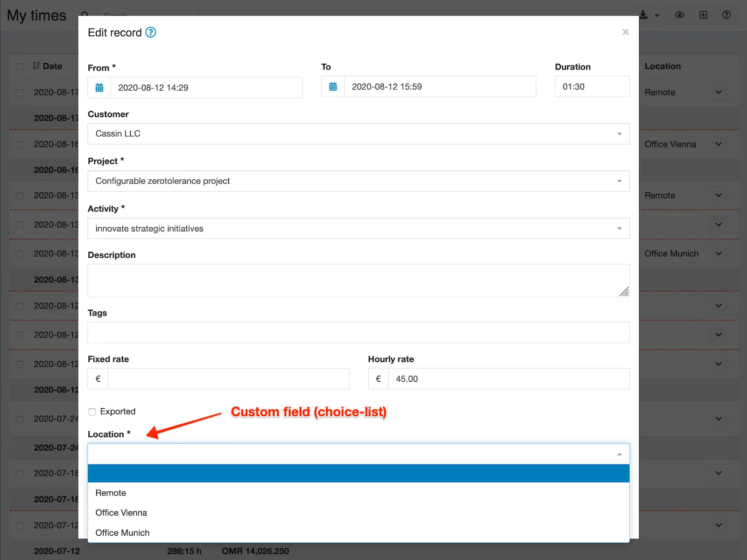Image resolution: width=747 pixels, height=560 pixels.
Task: Click the Location column header in table
Action: pyautogui.click(x=662, y=66)
